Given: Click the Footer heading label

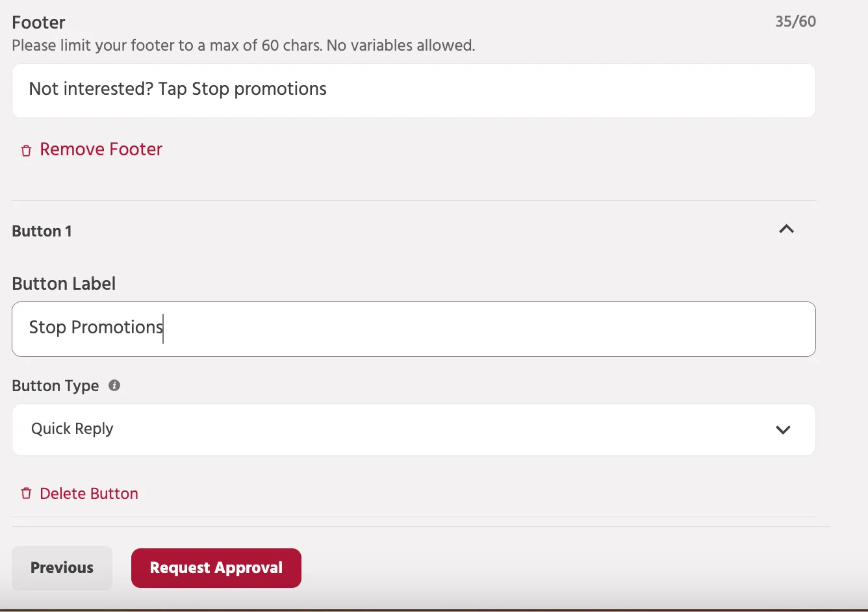Looking at the screenshot, I should click(38, 23).
